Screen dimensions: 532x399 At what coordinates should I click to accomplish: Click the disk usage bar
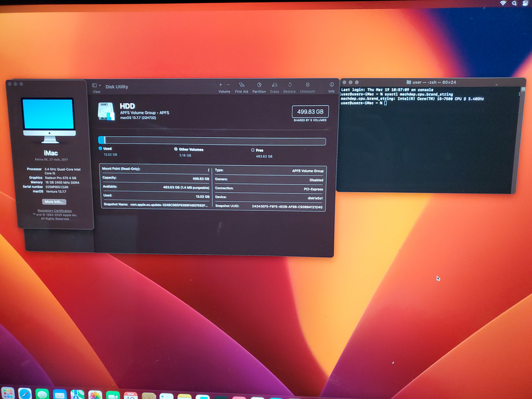coord(212,140)
